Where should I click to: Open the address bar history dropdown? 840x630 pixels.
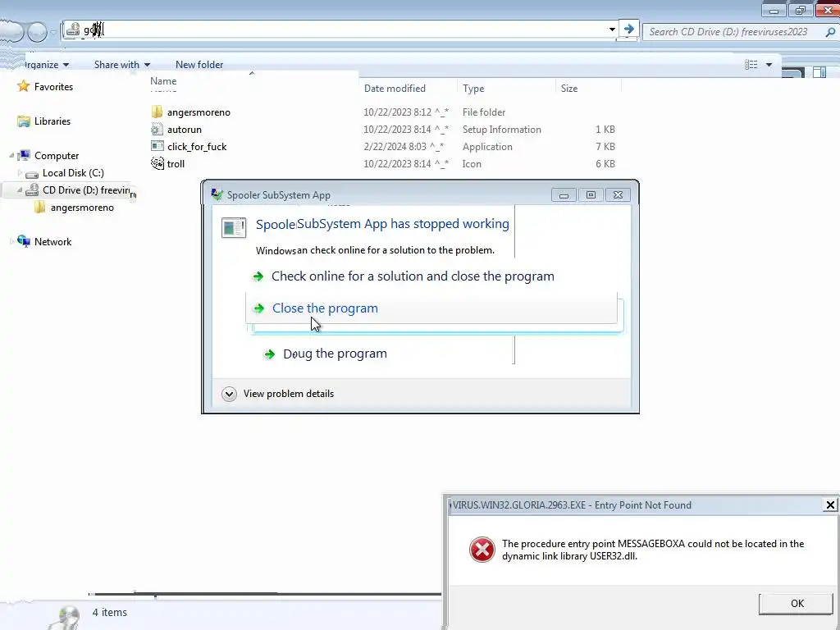click(612, 30)
